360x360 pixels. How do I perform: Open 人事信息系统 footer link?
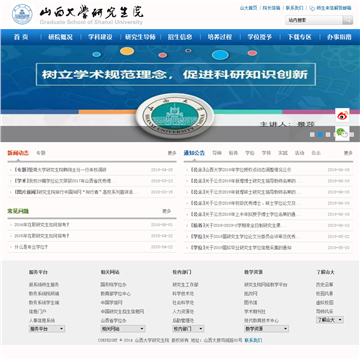pos(42,321)
